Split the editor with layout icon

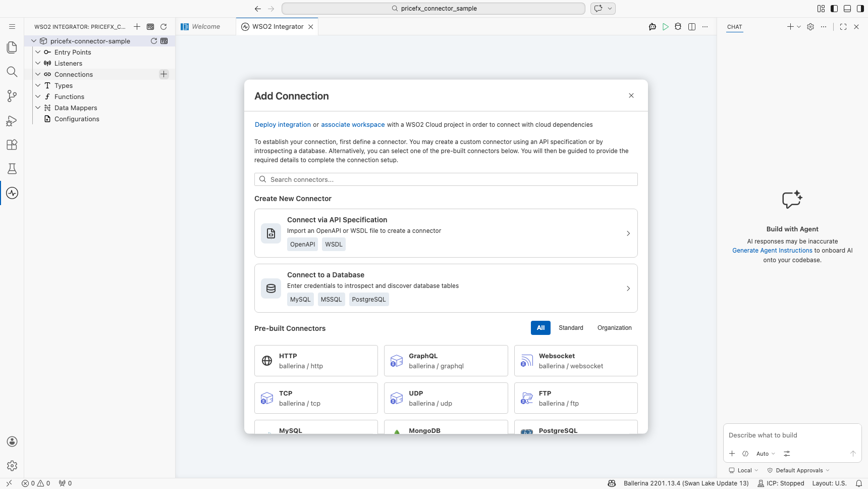(x=692, y=27)
